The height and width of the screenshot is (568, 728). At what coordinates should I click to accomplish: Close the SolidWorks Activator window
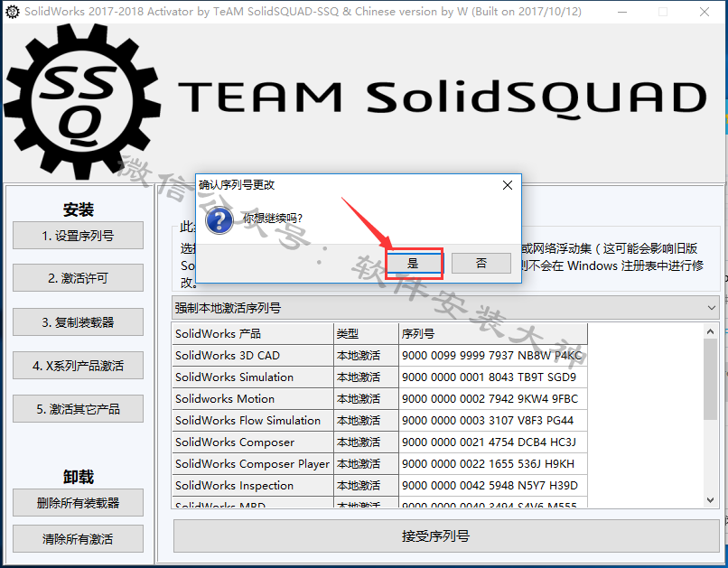click(x=705, y=12)
